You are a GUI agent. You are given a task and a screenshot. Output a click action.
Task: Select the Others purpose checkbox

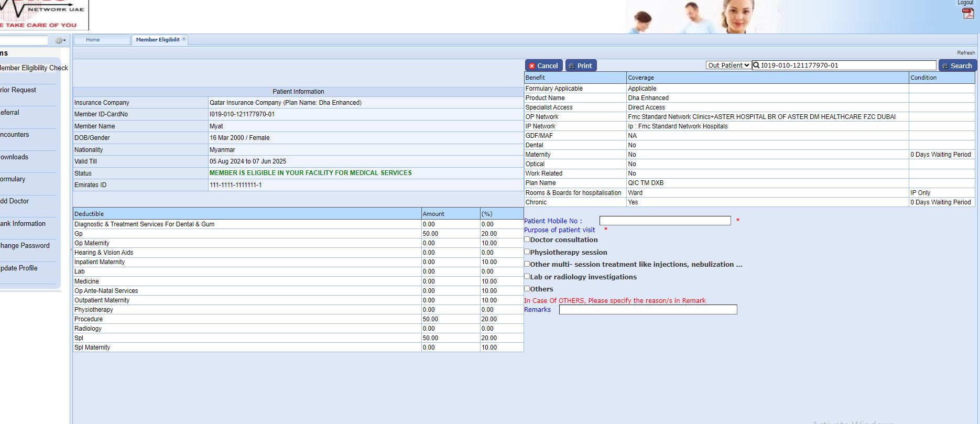(527, 289)
